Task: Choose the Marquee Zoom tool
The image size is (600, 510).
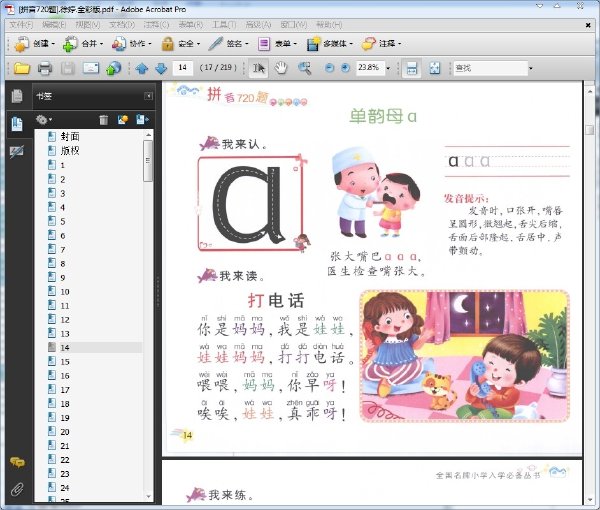Action: click(305, 68)
